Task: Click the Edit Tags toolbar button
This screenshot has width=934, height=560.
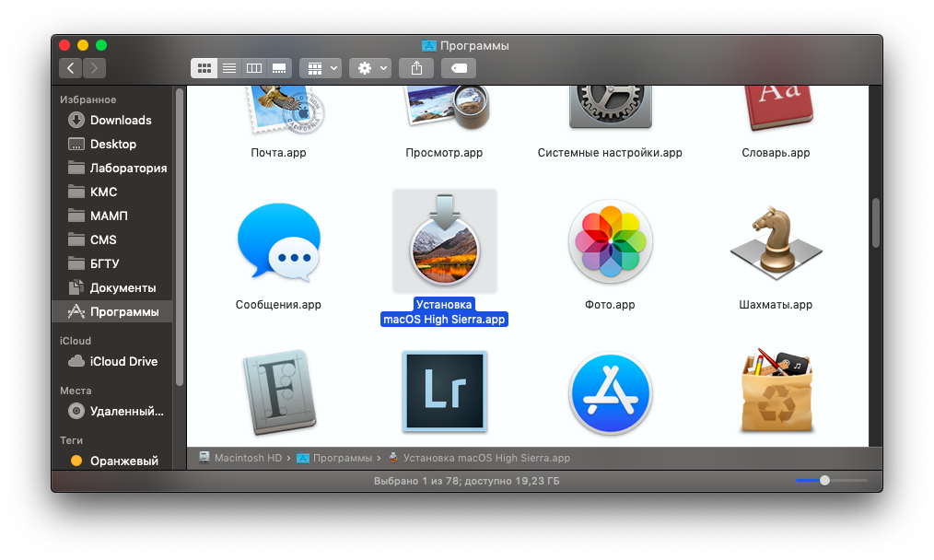Action: coord(459,68)
